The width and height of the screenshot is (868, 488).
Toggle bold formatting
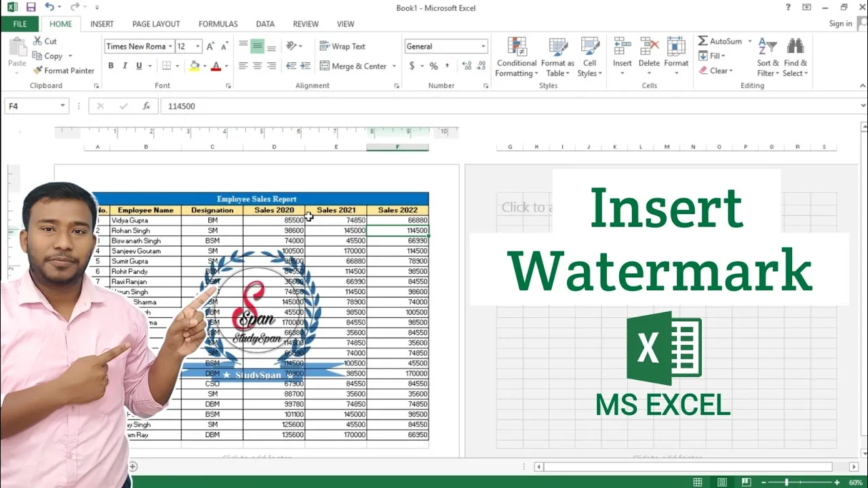click(111, 66)
